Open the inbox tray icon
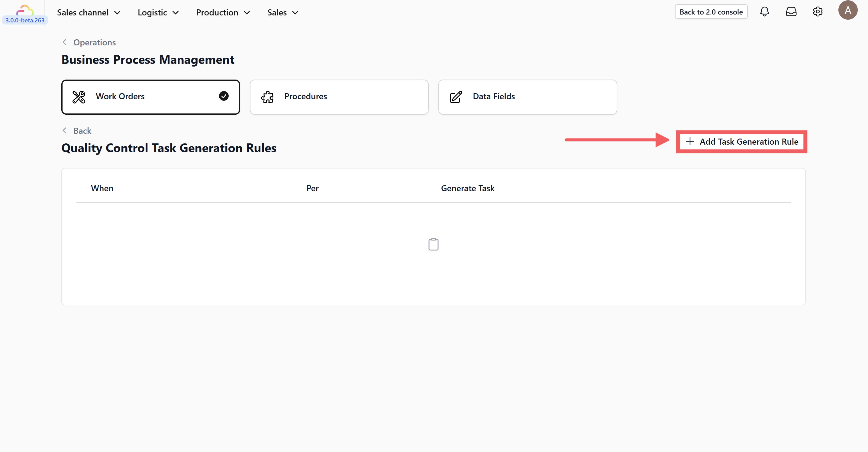The image size is (868, 452). tap(791, 12)
